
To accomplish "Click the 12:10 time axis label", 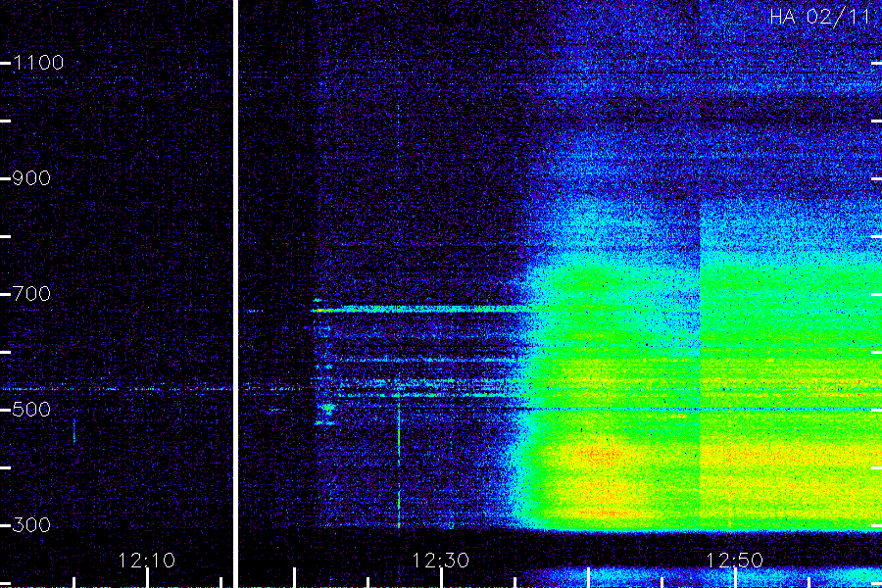I will tap(147, 561).
